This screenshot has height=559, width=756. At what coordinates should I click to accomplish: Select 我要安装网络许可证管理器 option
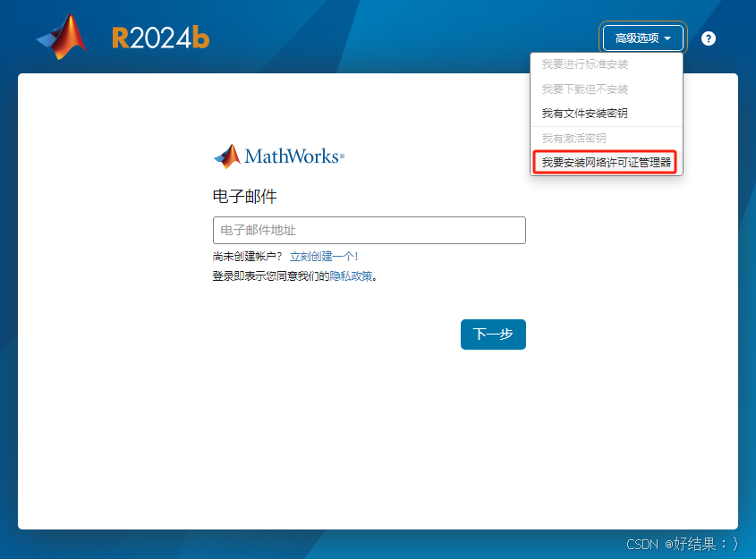pyautogui.click(x=606, y=163)
